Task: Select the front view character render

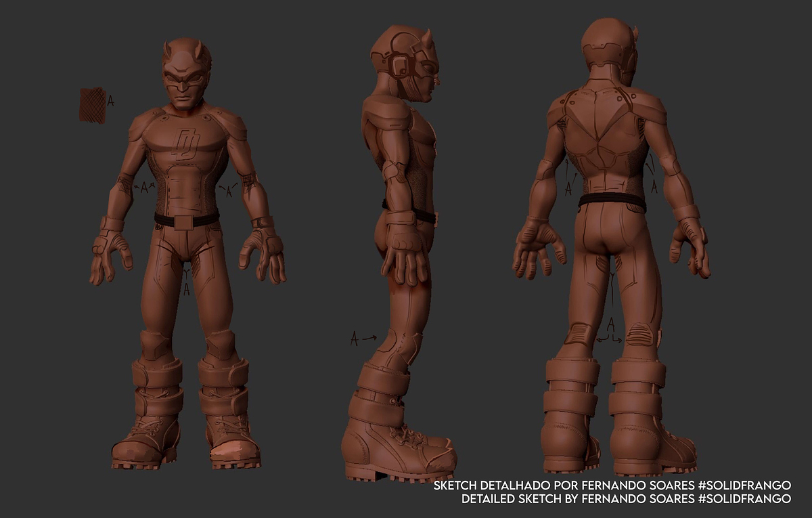Action: (187, 255)
